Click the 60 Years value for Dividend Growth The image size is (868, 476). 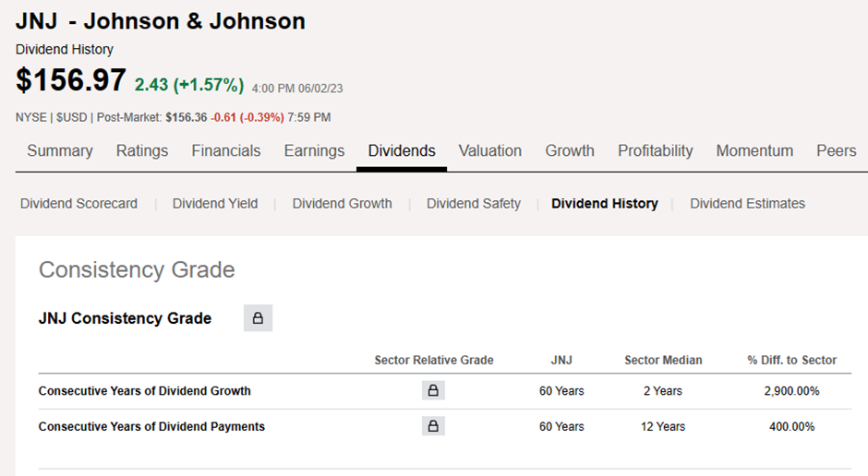(561, 391)
